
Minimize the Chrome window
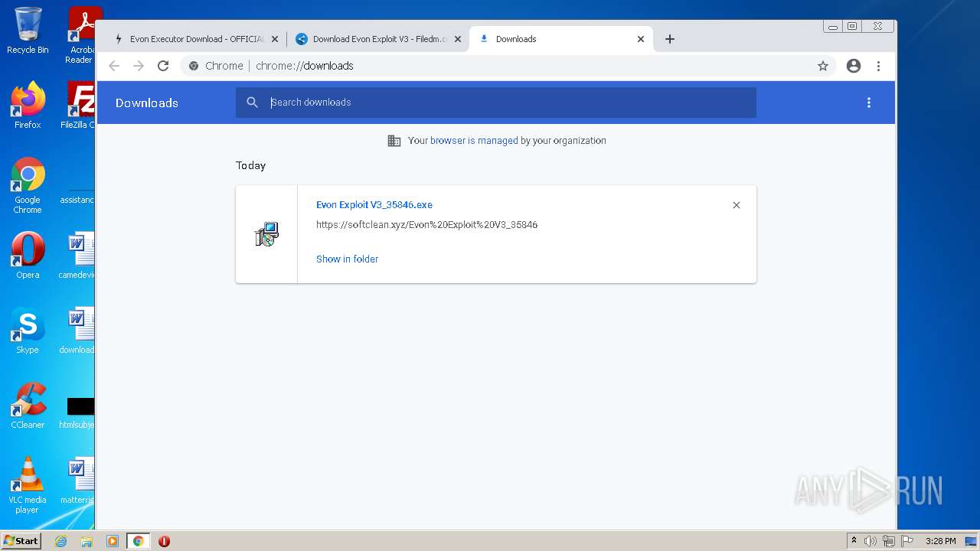point(833,27)
